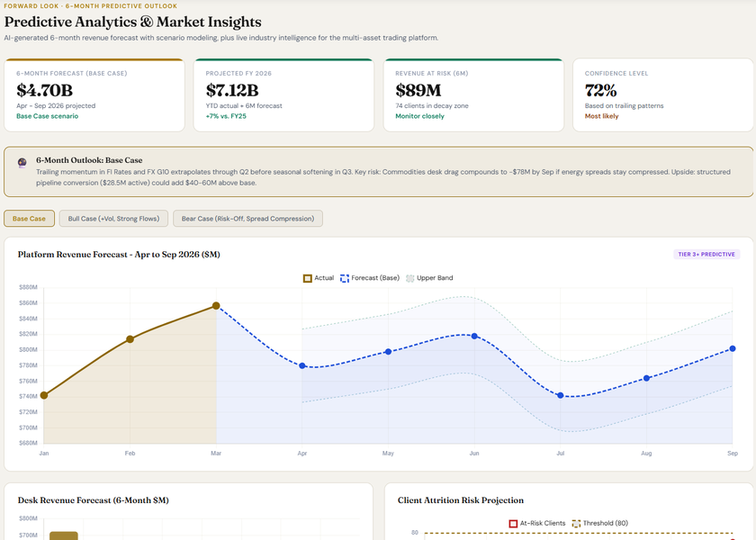Toggle Upper Band legend swatch
The image size is (756, 540).
409,278
